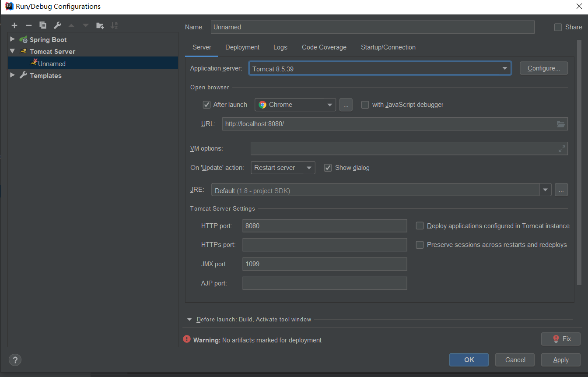Click the 'Tomcat Server Settings' heading text
588x377 pixels.
tap(223, 209)
